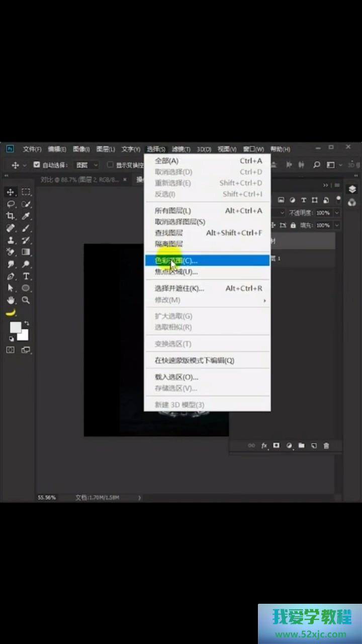Enable the 显示变换控件 checkbox
Viewport: 362px width, 644px height.
110,165
